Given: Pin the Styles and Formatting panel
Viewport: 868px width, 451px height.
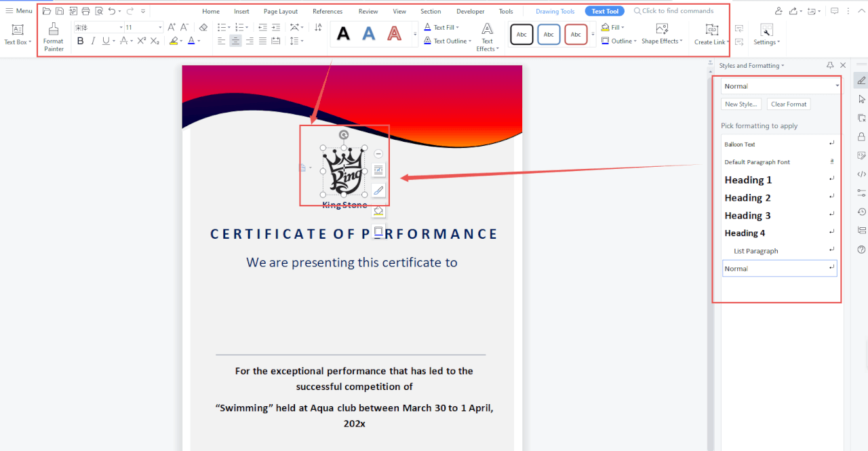Looking at the screenshot, I should [830, 65].
